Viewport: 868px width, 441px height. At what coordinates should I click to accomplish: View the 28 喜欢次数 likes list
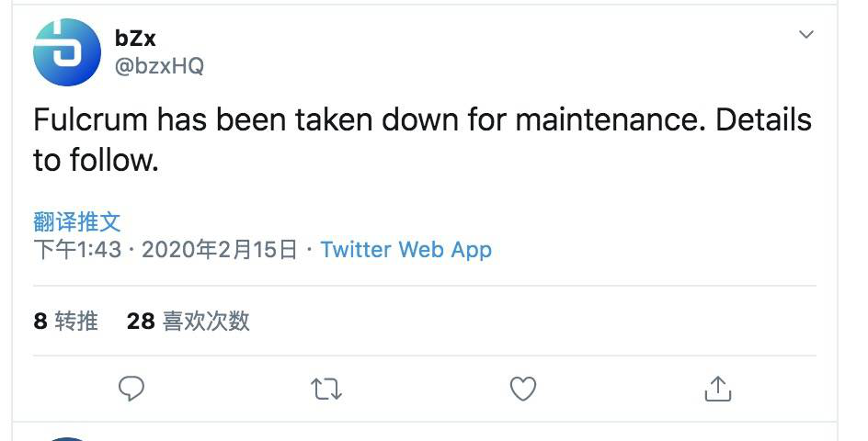pyautogui.click(x=188, y=321)
